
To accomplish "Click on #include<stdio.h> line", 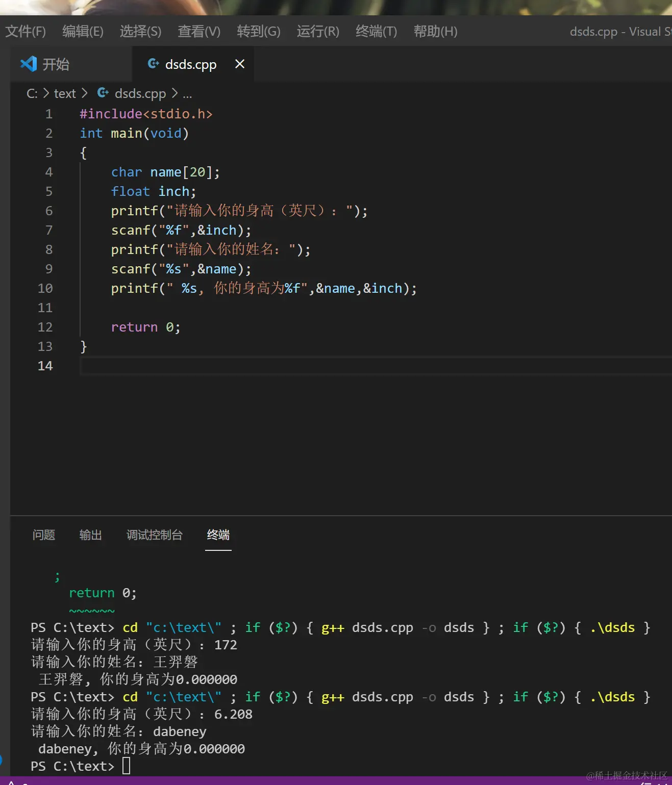I will tap(146, 114).
